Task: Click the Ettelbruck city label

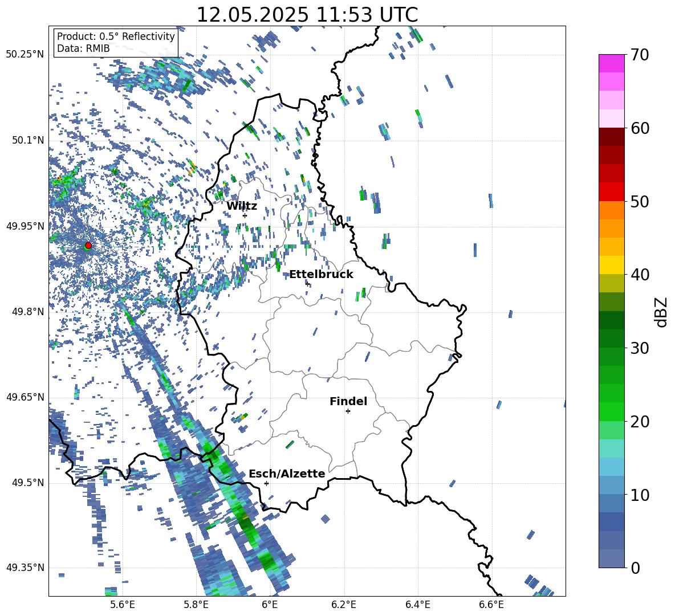Action: tap(321, 275)
